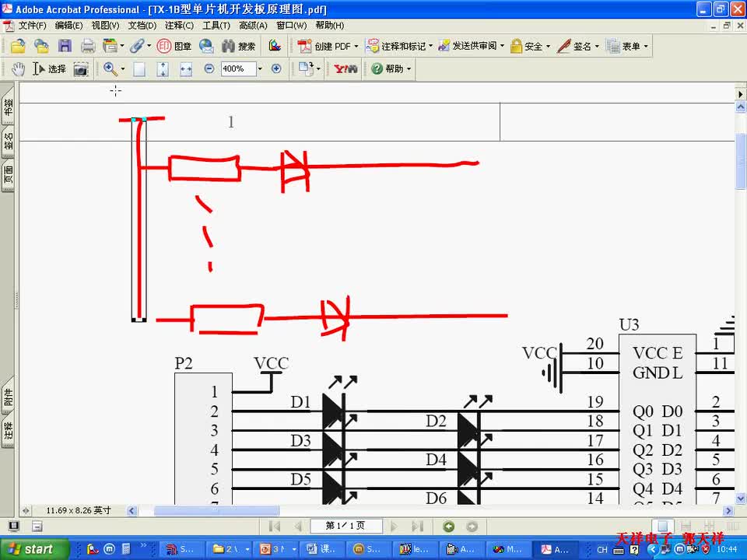Open the 帮助(H) menu

330,25
